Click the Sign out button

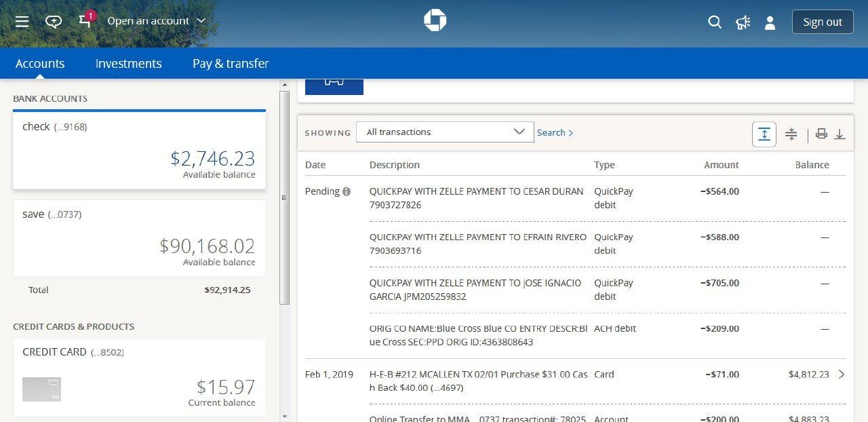[823, 22]
